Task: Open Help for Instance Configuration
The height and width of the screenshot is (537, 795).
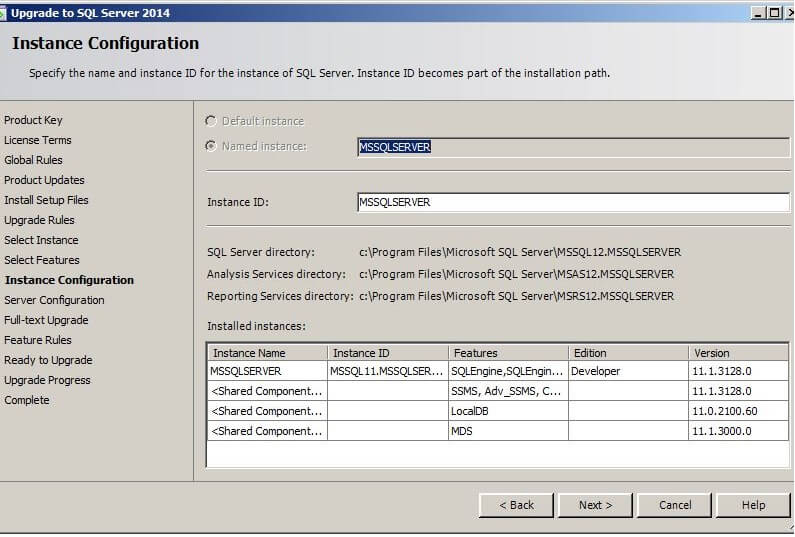Action: 753,505
